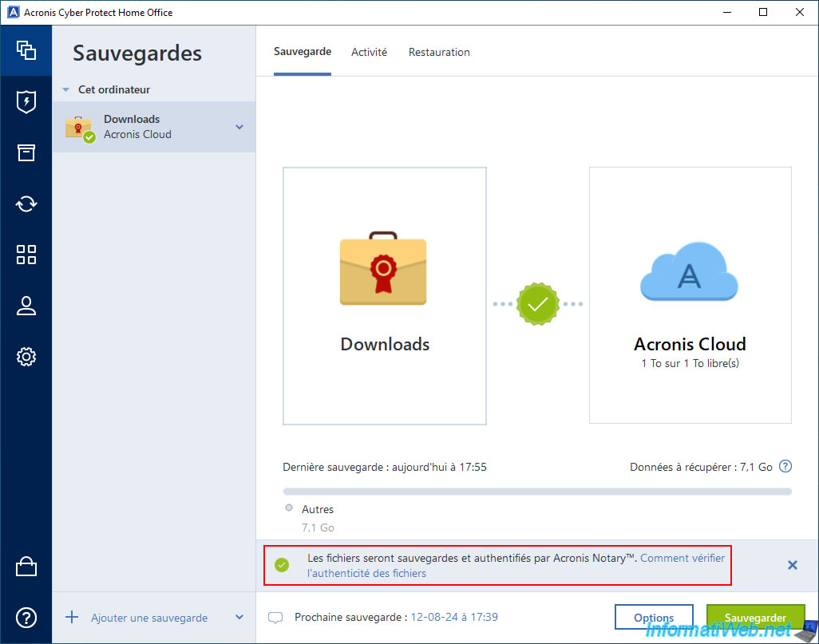This screenshot has height=644, width=819.
Task: Click the Autres category label
Action: tap(318, 509)
